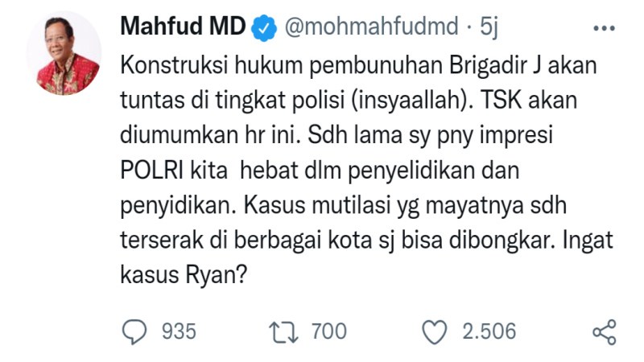This screenshot has width=644, height=362.
Task: Retweet this post using the retweet icon
Action: pyautogui.click(x=279, y=331)
